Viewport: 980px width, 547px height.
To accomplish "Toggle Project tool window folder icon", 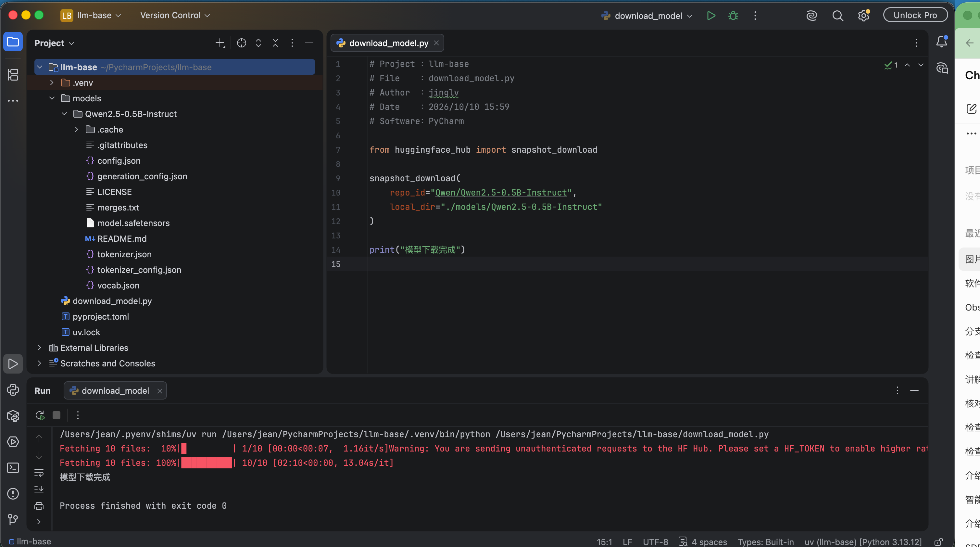I will (13, 42).
